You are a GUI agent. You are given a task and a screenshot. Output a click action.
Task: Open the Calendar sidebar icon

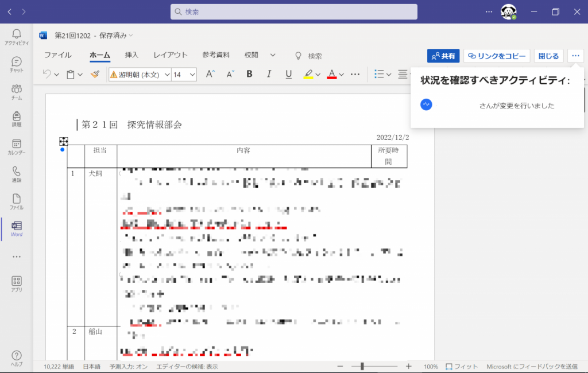(x=17, y=147)
